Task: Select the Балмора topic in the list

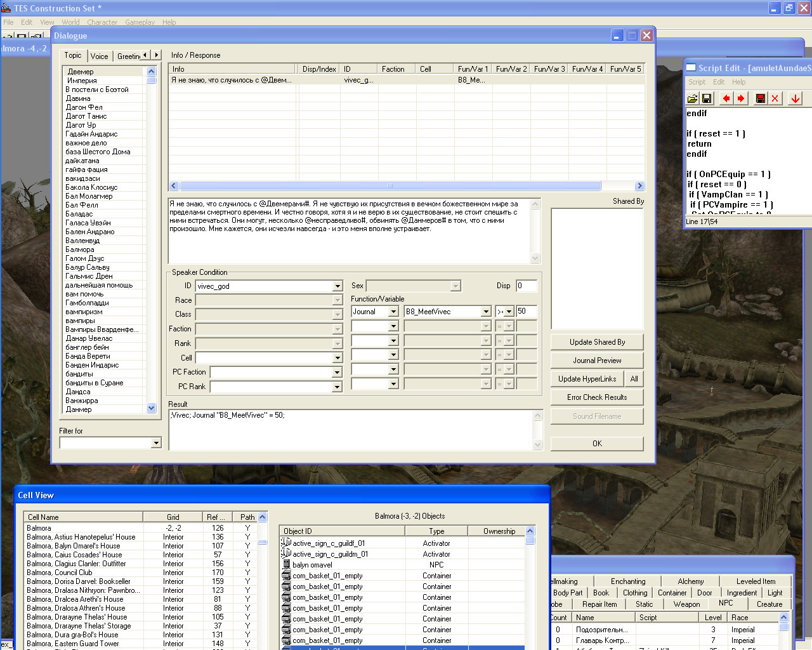Action: click(80, 249)
